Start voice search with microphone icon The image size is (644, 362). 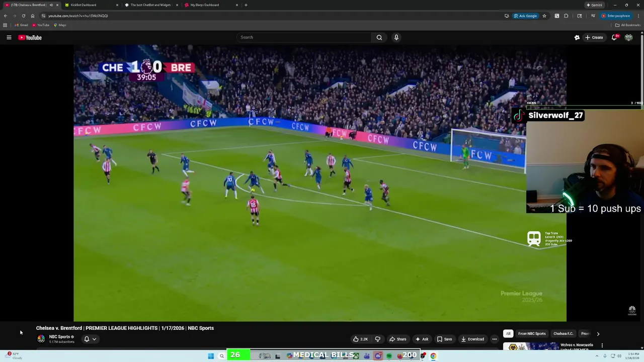pos(396,37)
